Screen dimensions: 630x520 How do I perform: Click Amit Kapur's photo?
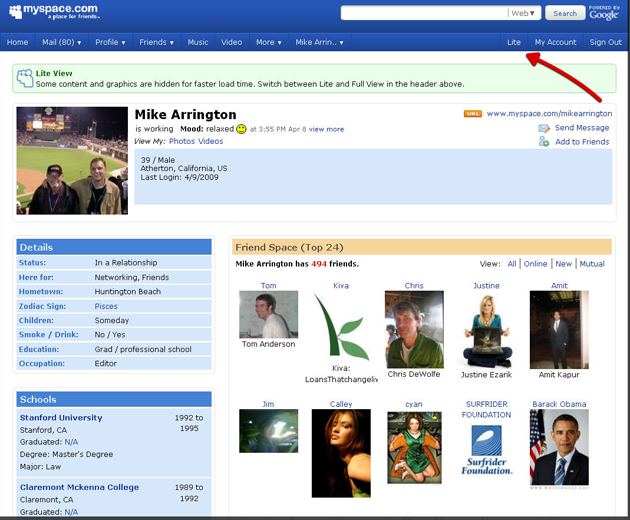(559, 330)
